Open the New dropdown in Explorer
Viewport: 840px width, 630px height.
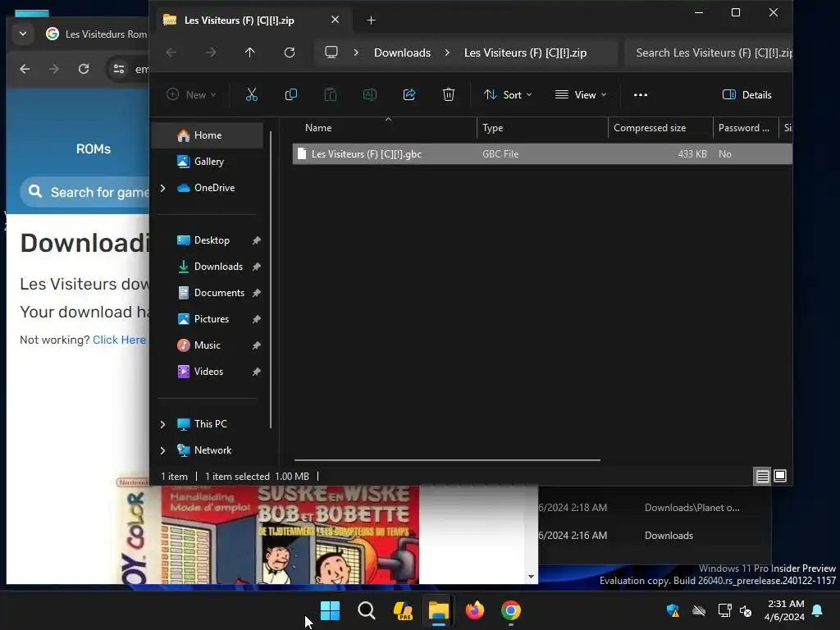191,95
